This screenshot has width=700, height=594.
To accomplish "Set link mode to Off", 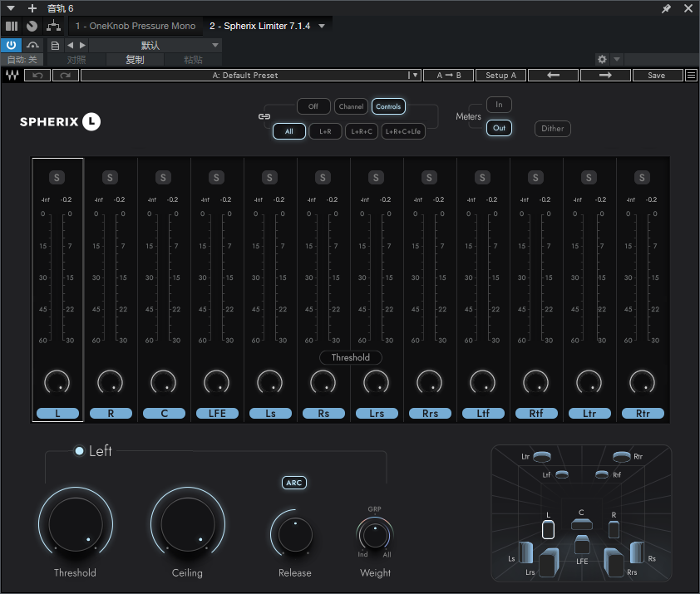I will pos(313,106).
